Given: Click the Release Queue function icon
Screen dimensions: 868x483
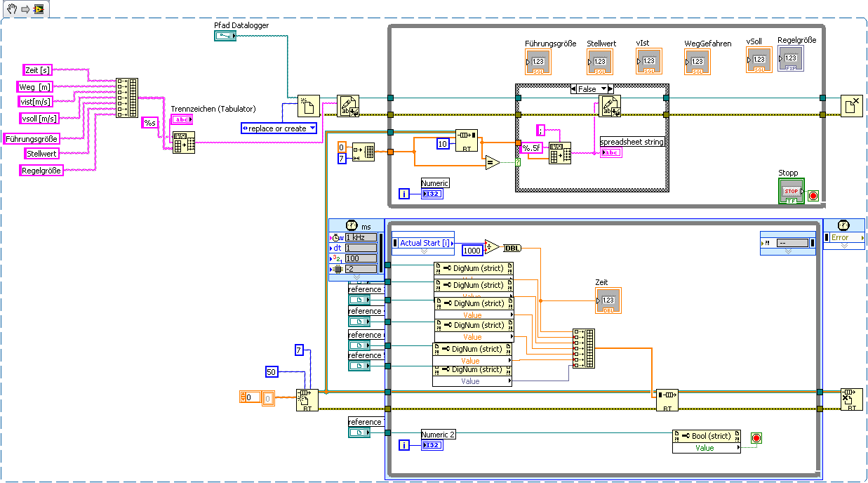Looking at the screenshot, I should point(852,400).
